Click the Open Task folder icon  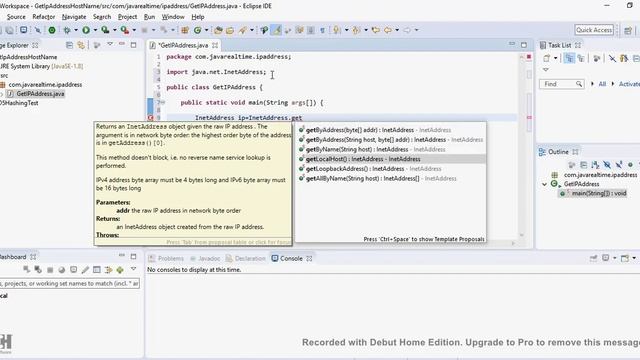point(230,30)
